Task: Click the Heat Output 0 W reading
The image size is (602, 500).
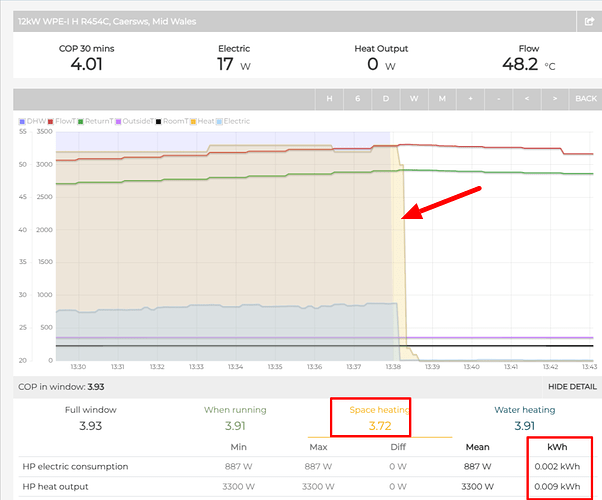Action: pyautogui.click(x=381, y=64)
